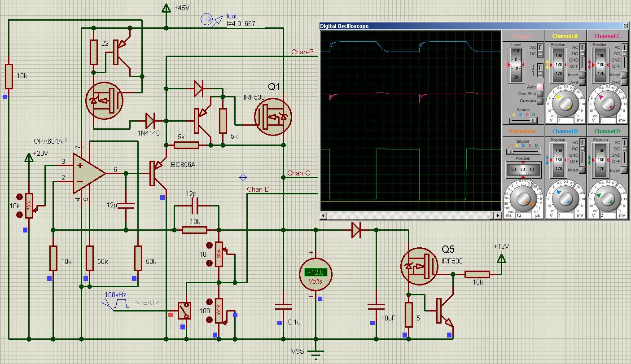
Task: Decrease the 10k potentiometer with its down arrow
Action: (x=19, y=215)
